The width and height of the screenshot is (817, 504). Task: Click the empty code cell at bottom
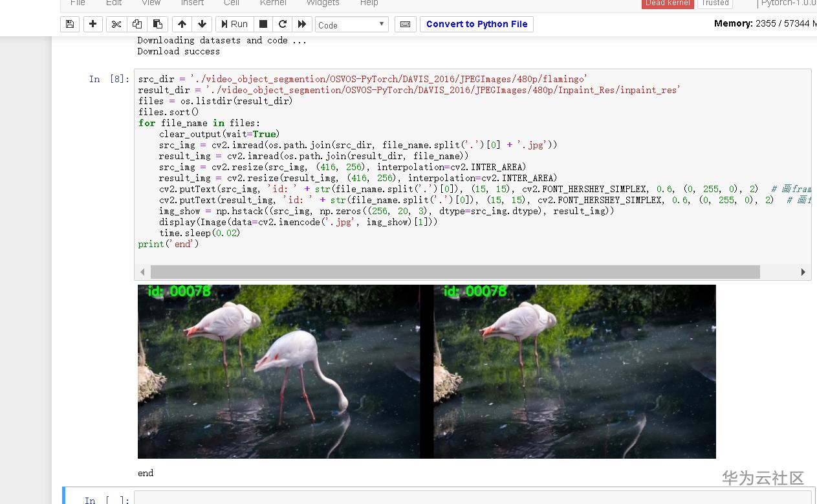(x=474, y=499)
